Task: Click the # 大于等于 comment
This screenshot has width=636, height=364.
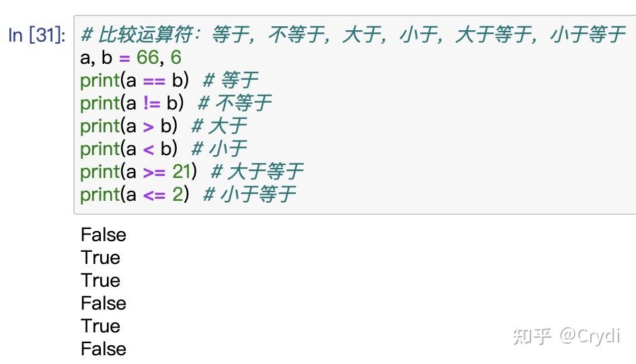Action: (x=257, y=171)
